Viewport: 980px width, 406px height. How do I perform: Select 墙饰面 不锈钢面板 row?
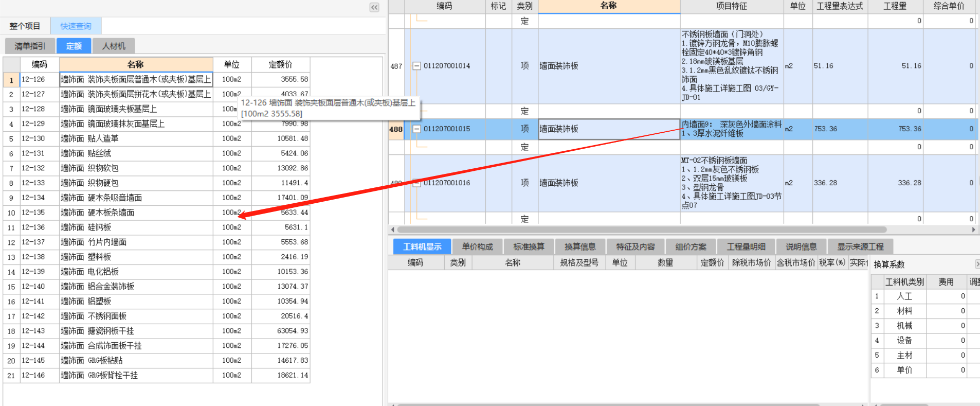(x=156, y=316)
